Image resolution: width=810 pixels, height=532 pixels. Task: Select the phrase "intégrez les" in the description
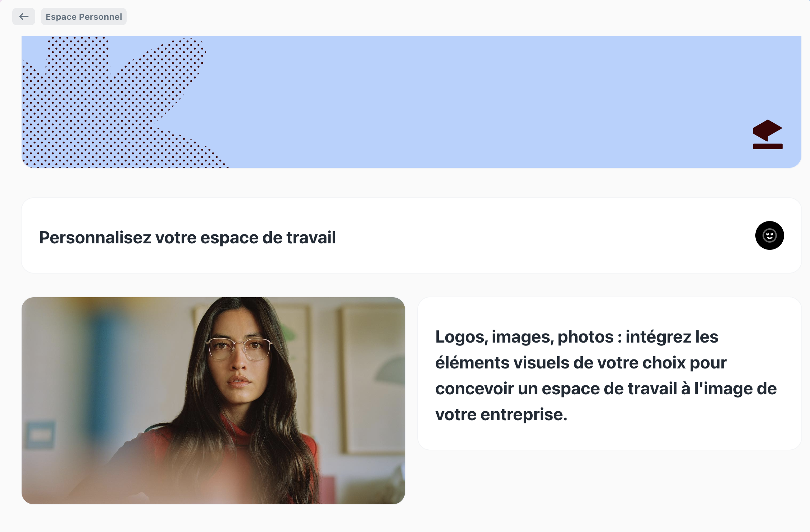pyautogui.click(x=672, y=337)
